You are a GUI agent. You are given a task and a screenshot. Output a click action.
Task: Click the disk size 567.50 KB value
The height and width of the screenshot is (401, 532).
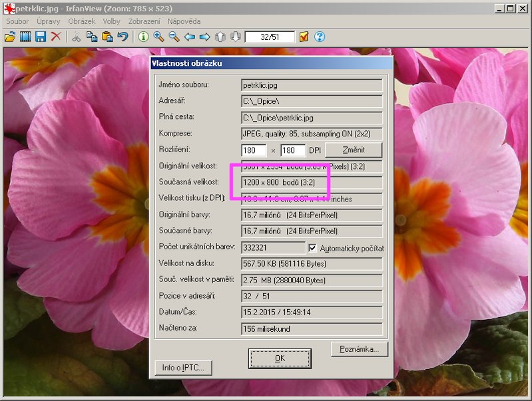pyautogui.click(x=312, y=264)
